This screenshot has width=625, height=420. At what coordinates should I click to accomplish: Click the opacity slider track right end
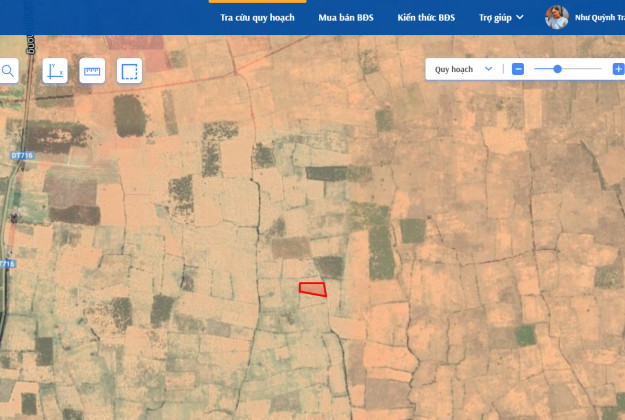pyautogui.click(x=598, y=69)
